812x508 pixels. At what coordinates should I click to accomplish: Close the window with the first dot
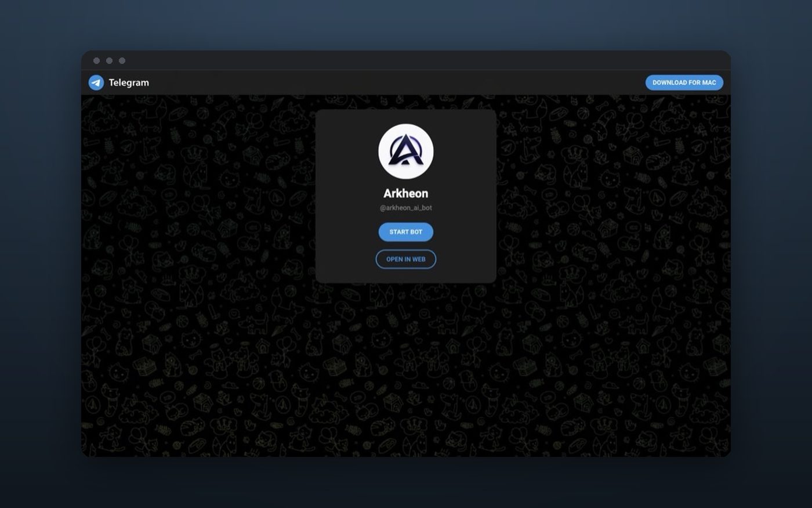click(96, 60)
